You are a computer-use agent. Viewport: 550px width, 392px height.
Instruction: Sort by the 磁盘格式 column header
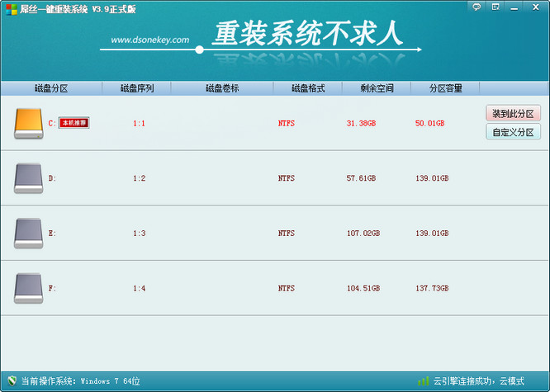click(308, 88)
